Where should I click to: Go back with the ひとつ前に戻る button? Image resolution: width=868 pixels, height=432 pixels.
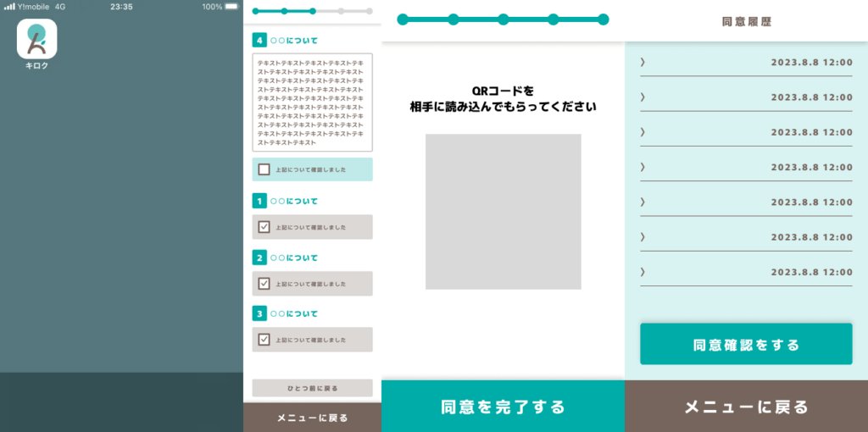coord(312,388)
